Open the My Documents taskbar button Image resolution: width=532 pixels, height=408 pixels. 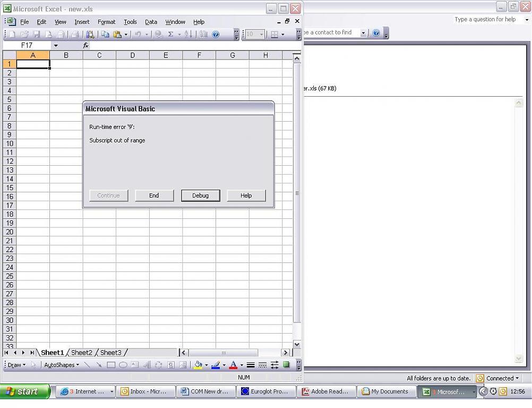[387, 392]
